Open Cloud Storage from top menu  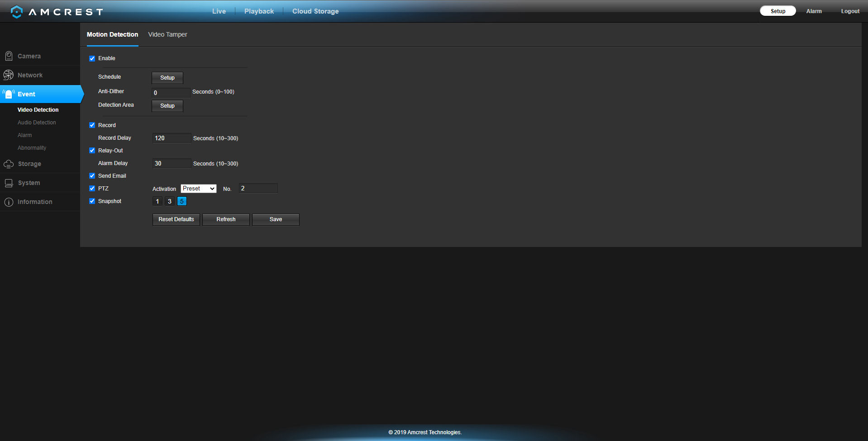[315, 11]
